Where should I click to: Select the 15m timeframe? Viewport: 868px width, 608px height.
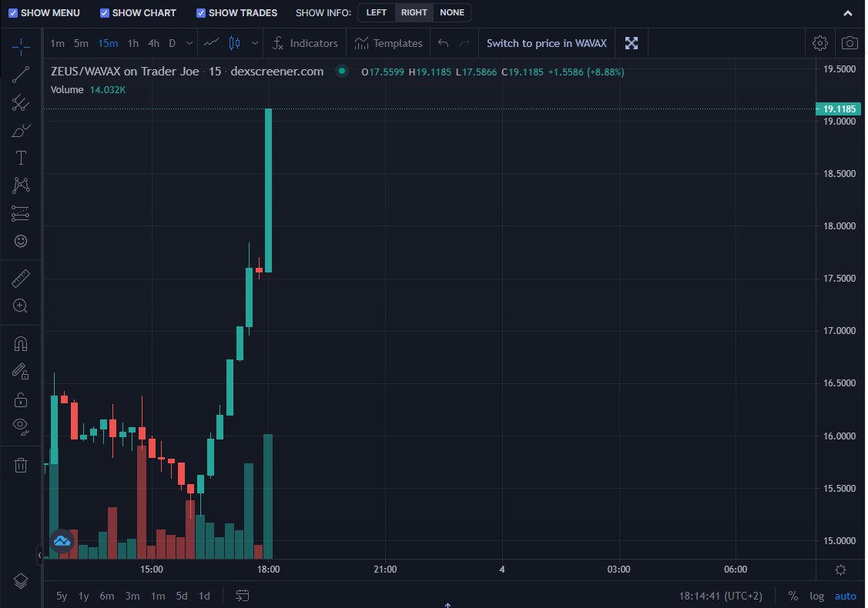108,43
